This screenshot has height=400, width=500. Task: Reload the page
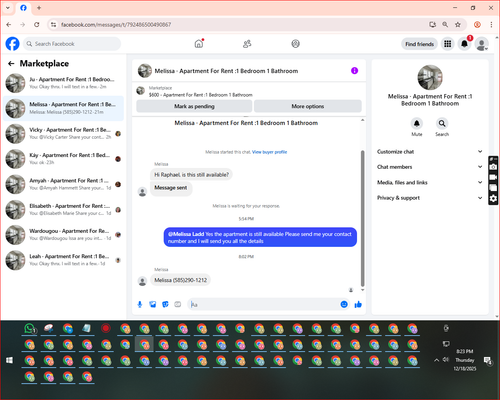coord(37,24)
